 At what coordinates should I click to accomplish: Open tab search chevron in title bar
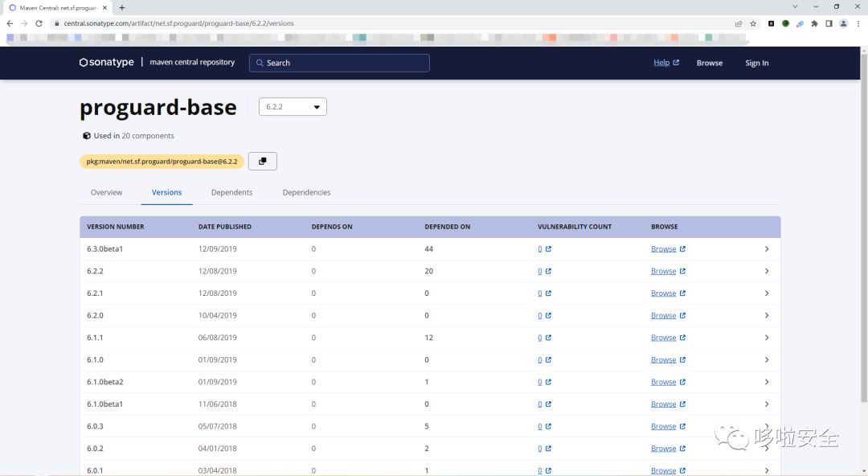click(x=795, y=6)
